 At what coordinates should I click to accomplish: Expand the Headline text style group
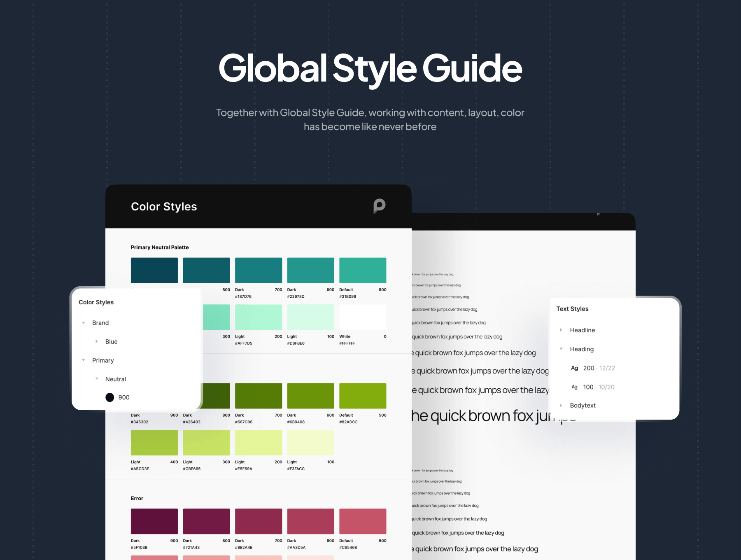[561, 330]
